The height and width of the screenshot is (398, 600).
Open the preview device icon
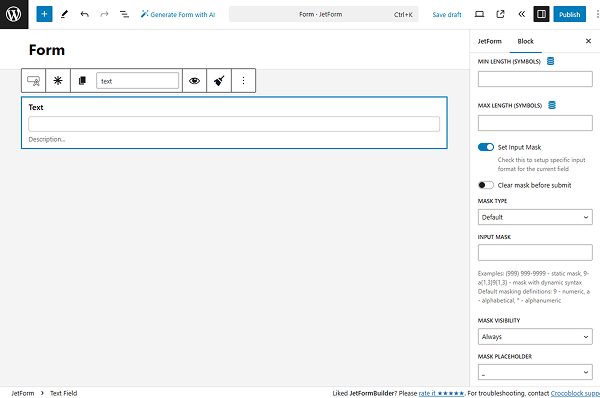coord(479,14)
